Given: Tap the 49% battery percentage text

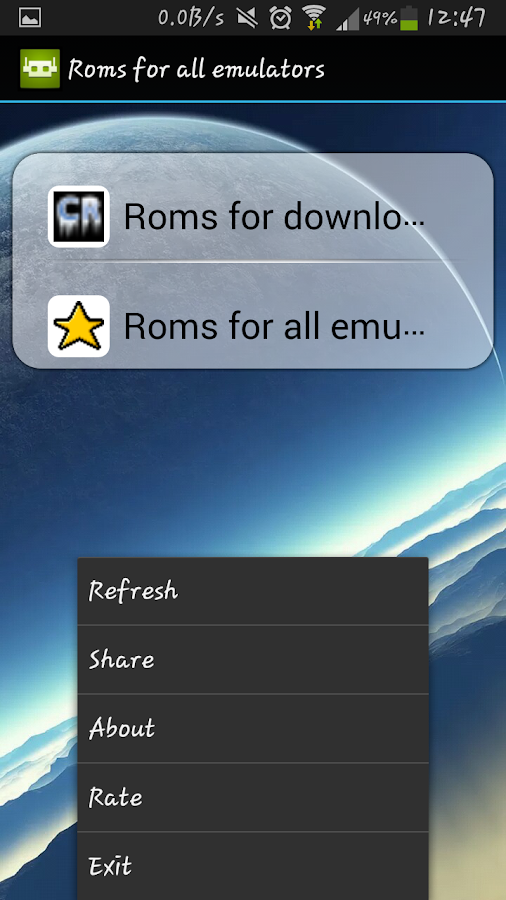Looking at the screenshot, I should click(379, 20).
